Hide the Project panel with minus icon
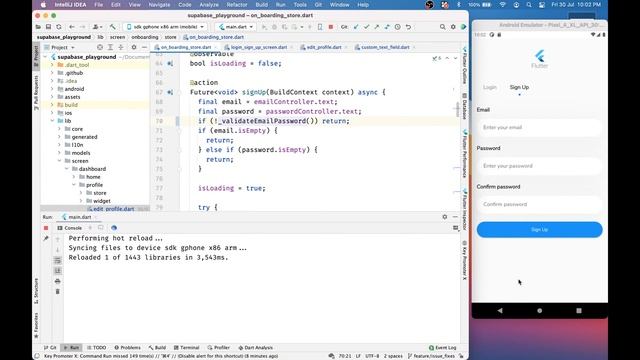 144,47
